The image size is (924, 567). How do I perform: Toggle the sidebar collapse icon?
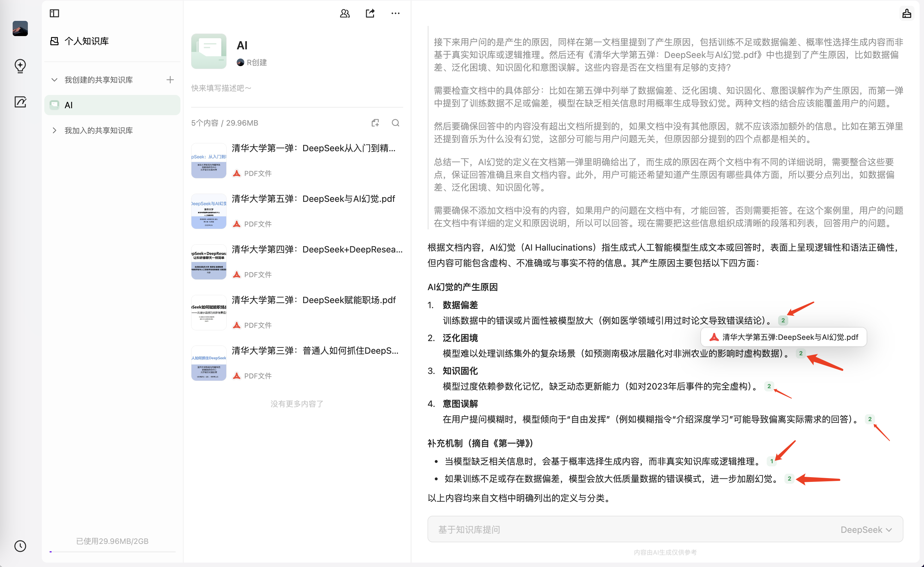click(x=54, y=14)
